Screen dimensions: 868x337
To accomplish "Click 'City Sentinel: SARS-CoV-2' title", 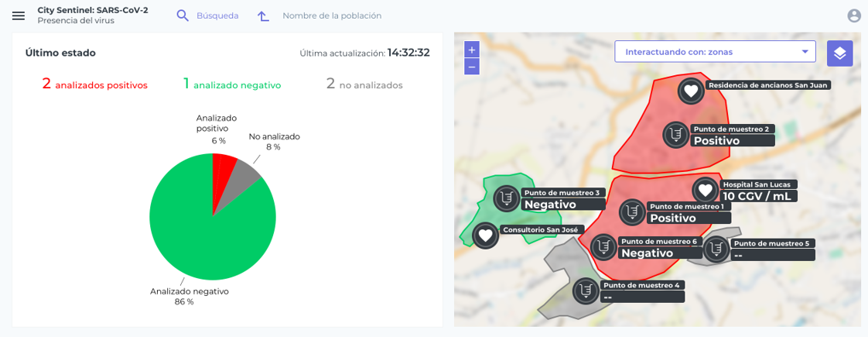I will coord(93,10).
